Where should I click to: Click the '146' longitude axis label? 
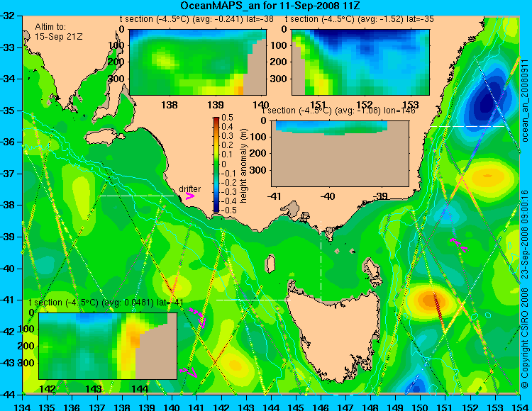[x=321, y=407]
